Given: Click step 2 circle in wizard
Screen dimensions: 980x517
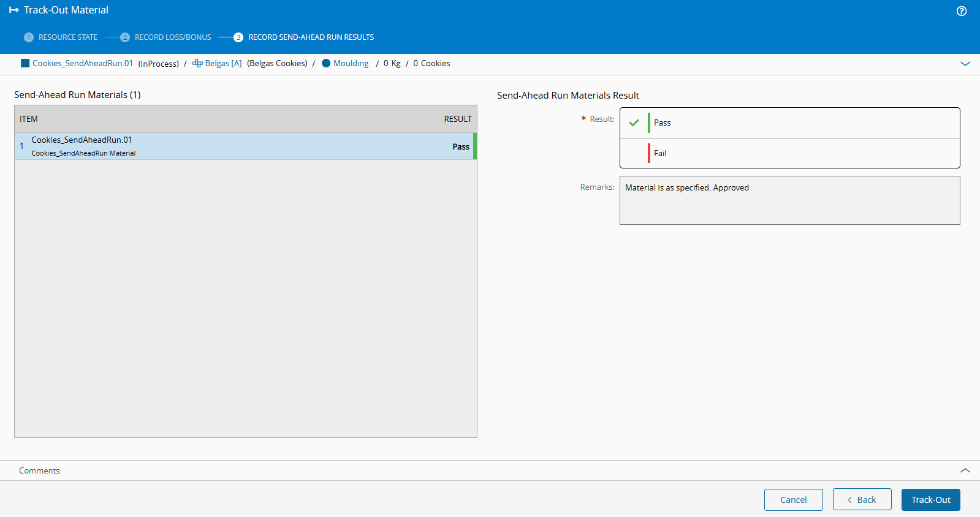Looking at the screenshot, I should 125,37.
